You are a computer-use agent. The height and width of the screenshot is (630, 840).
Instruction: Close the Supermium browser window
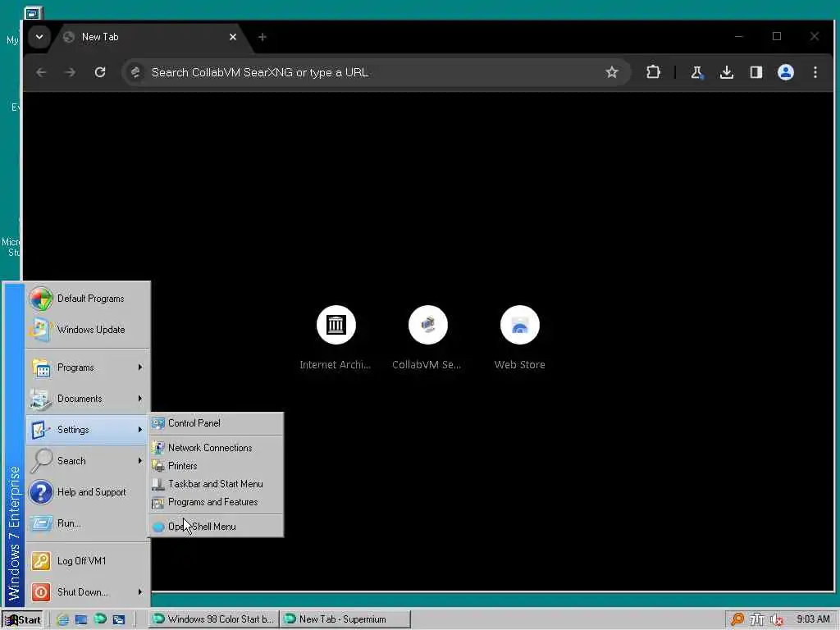click(x=815, y=36)
